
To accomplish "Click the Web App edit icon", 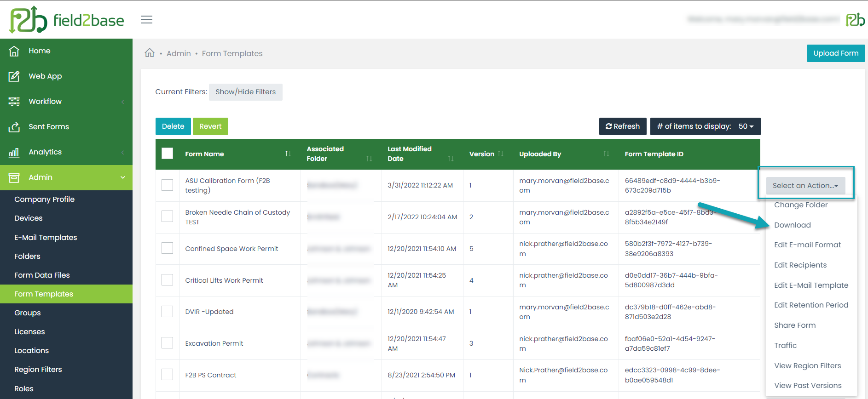I will tap(14, 76).
